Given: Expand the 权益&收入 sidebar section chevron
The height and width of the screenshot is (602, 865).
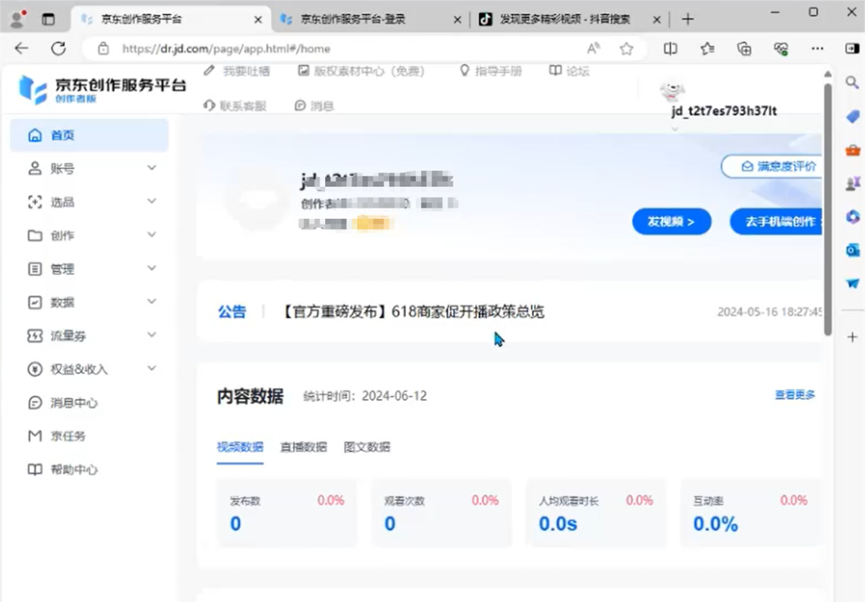Looking at the screenshot, I should click(x=152, y=369).
